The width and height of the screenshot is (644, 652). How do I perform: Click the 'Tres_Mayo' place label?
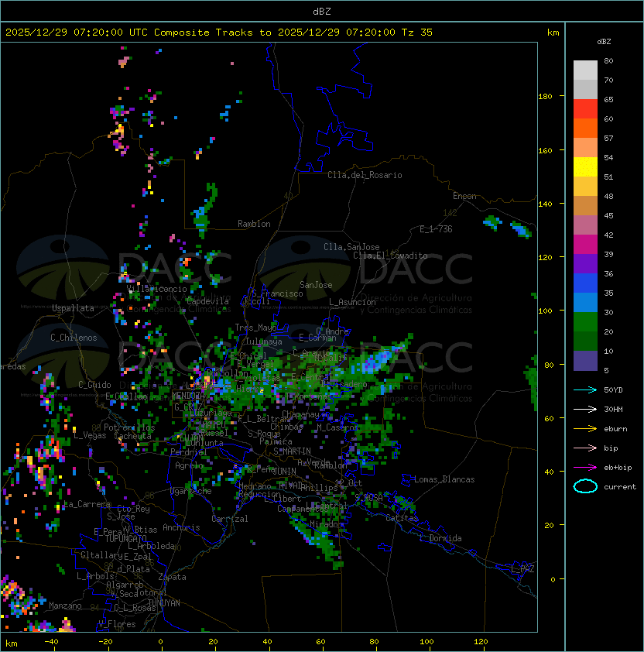[255, 328]
